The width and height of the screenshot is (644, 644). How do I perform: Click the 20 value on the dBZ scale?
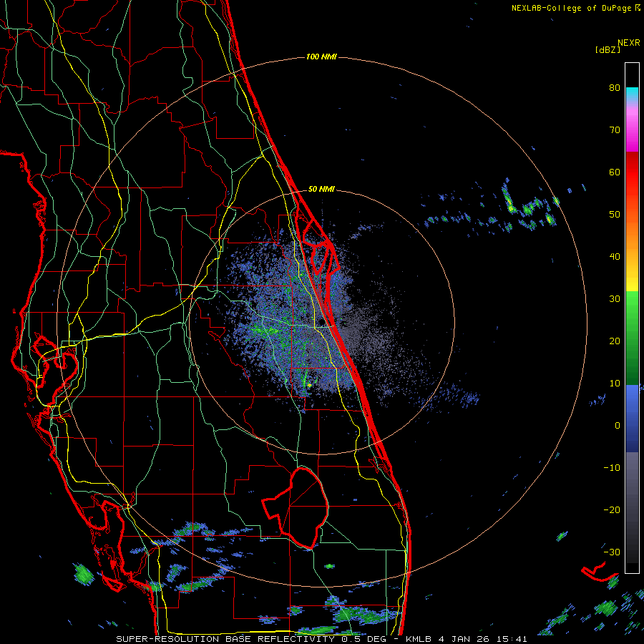click(615, 341)
